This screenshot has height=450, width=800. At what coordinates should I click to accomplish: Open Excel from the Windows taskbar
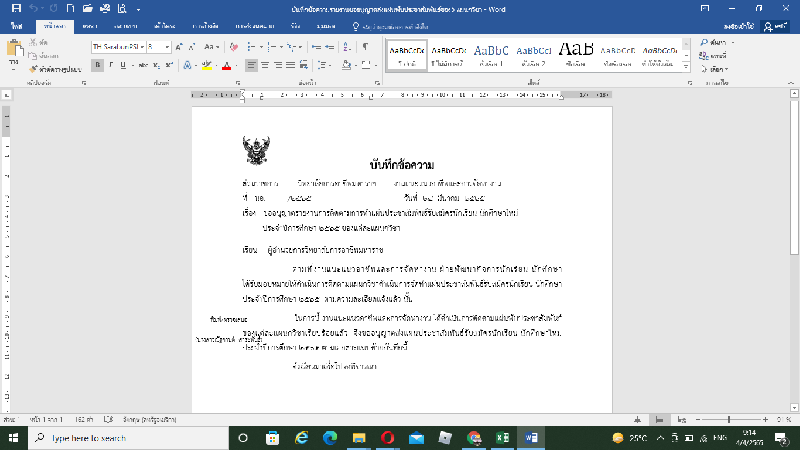click(x=504, y=438)
